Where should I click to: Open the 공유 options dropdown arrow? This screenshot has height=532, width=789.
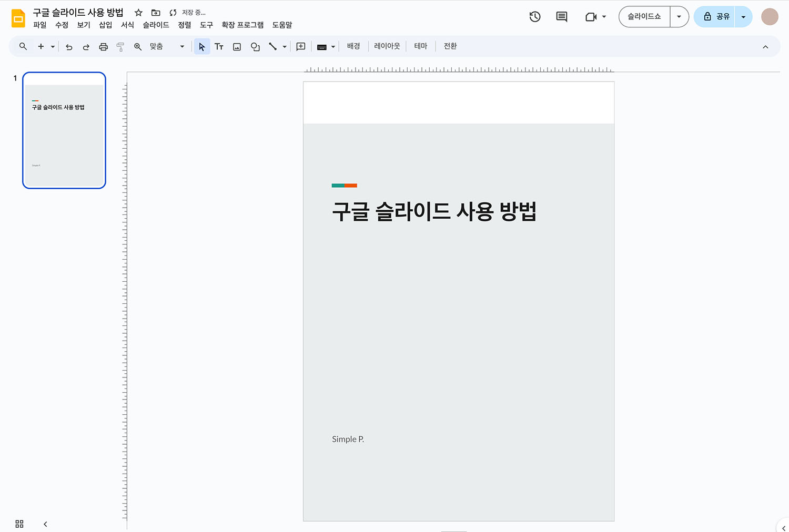743,17
